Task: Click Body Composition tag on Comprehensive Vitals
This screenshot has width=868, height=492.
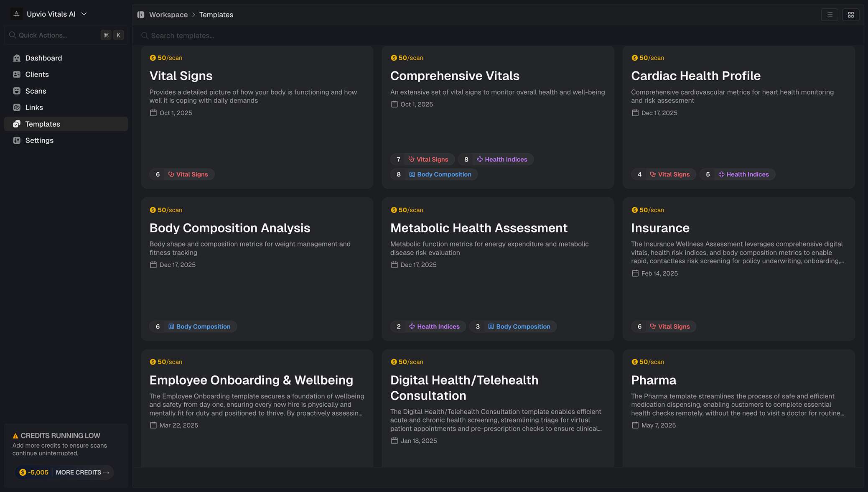Action: pyautogui.click(x=440, y=175)
